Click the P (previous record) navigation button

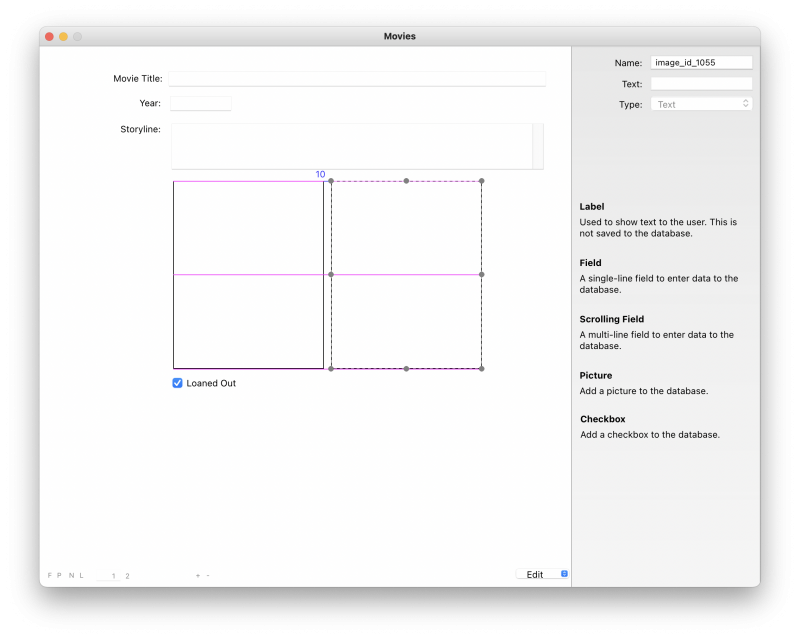[59, 575]
